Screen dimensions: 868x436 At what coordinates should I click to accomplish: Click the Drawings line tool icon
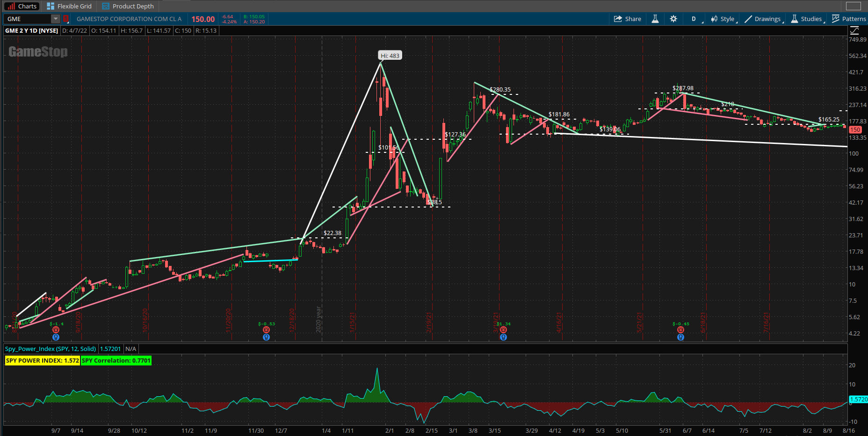748,19
